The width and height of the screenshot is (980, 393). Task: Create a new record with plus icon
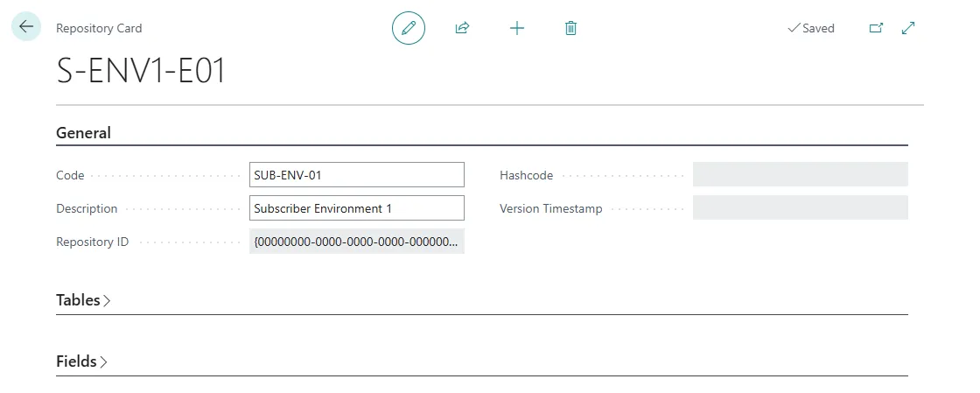pos(517,28)
